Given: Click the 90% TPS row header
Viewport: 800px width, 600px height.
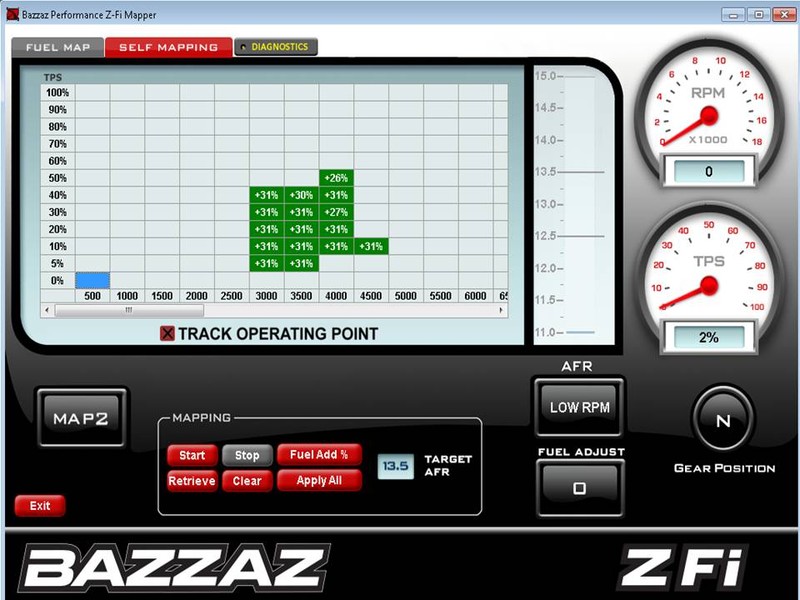Looking at the screenshot, I should click(58, 110).
